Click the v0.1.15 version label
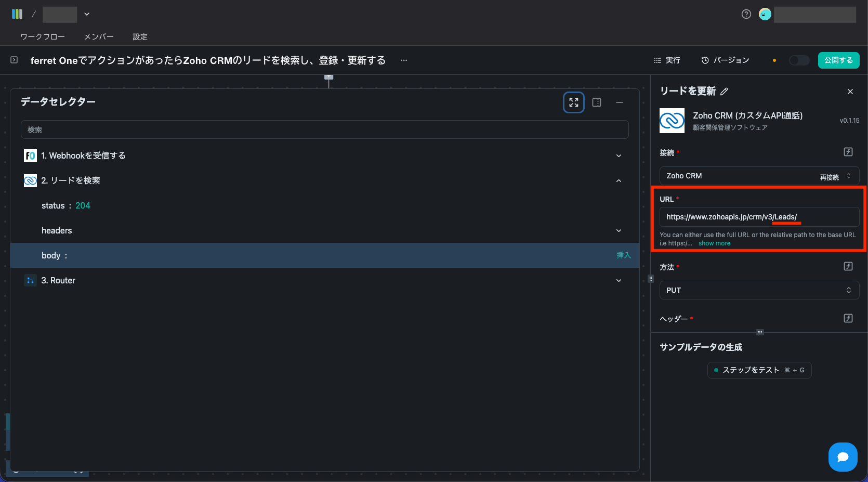The width and height of the screenshot is (868, 482). [x=849, y=121]
